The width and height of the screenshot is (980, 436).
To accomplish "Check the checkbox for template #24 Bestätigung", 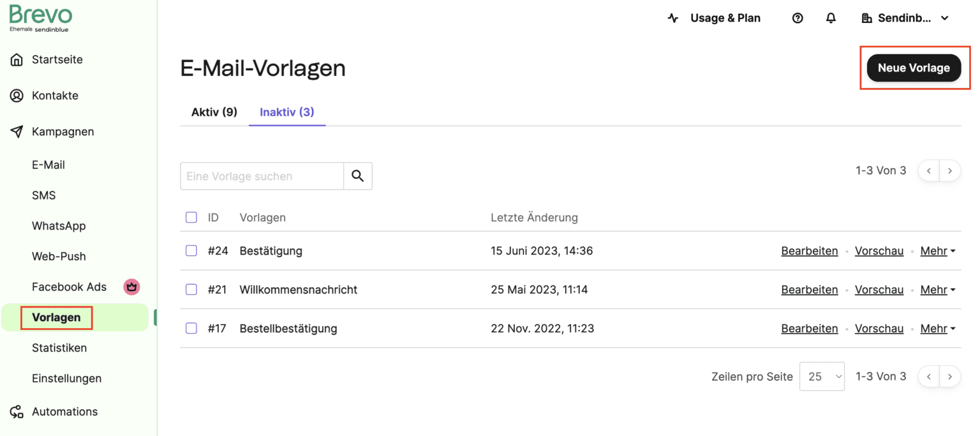I will click(x=191, y=250).
